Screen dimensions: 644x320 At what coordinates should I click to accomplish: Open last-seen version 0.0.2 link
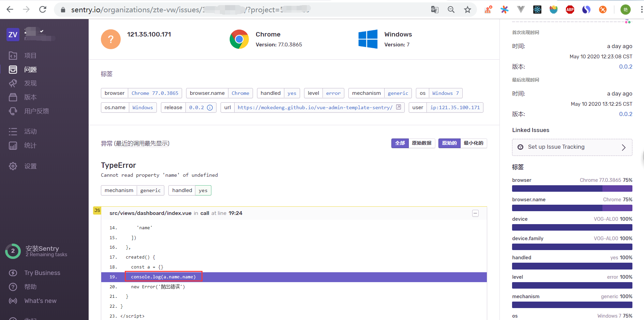[626, 114]
